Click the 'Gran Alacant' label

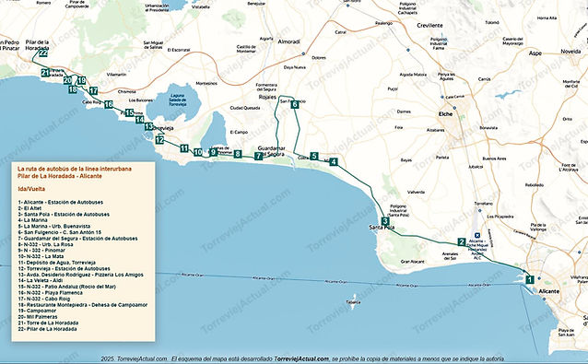tap(413, 262)
